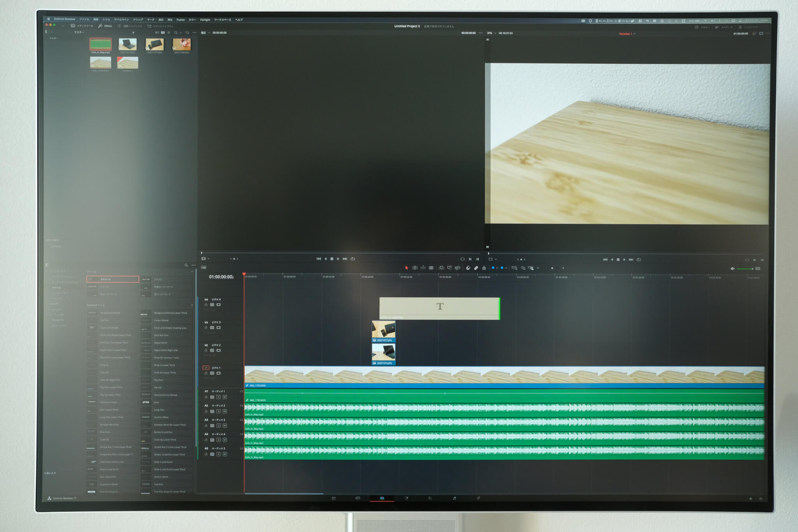Click the Insert Clip toolbar icon
The height and width of the screenshot is (532, 798).
coord(441,268)
